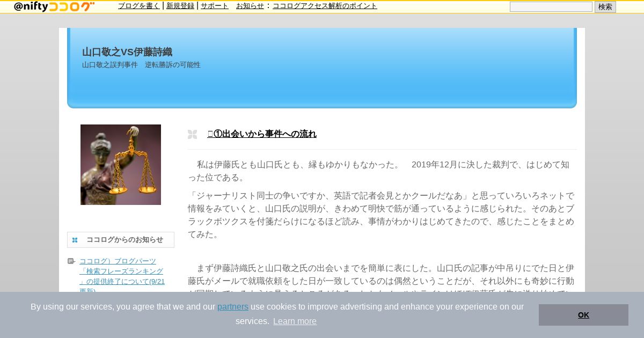644x338 pixels.
Task: Open the 新規登録 link
Action: (180, 6)
